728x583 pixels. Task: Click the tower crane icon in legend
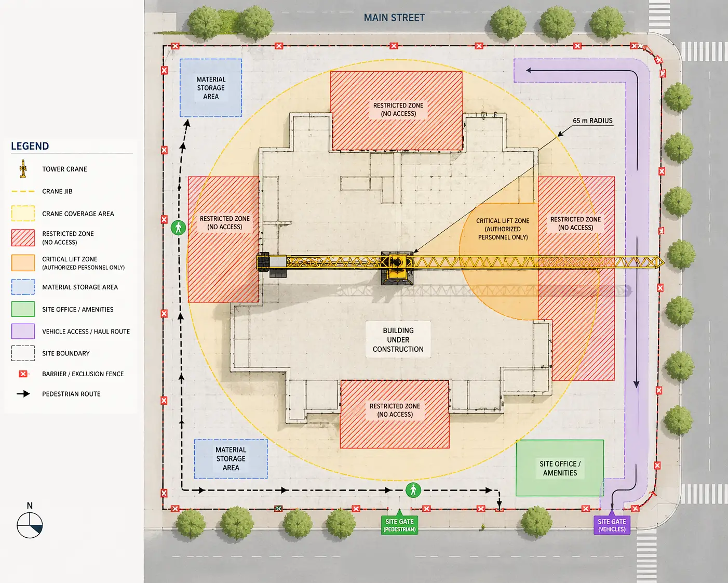click(x=23, y=169)
